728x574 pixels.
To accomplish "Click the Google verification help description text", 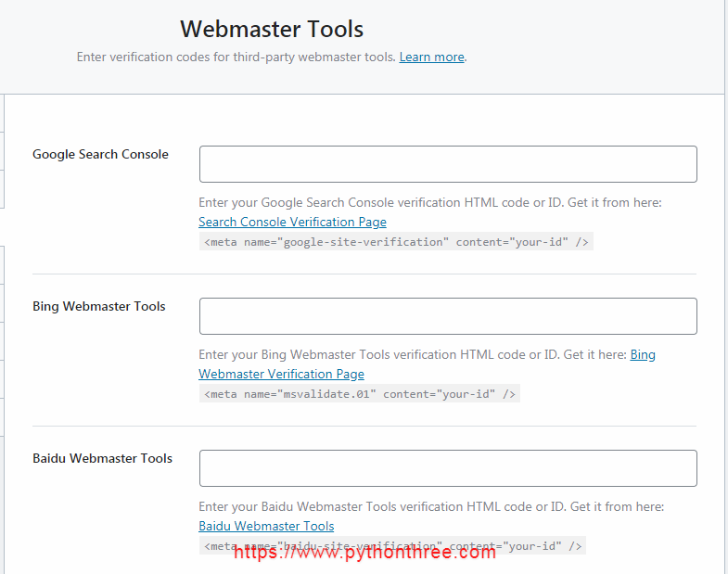I will point(429,202).
